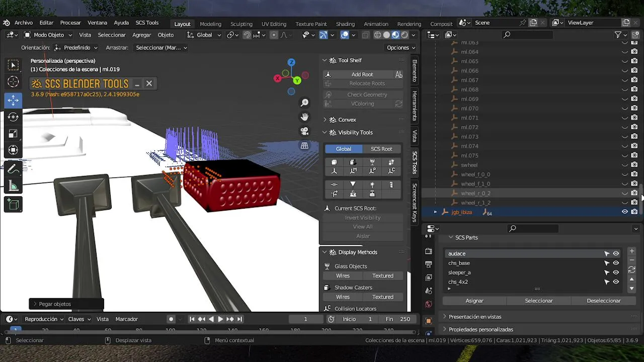Select the Transform tool
Screen dimensions: 644x362
pyautogui.click(x=13, y=150)
